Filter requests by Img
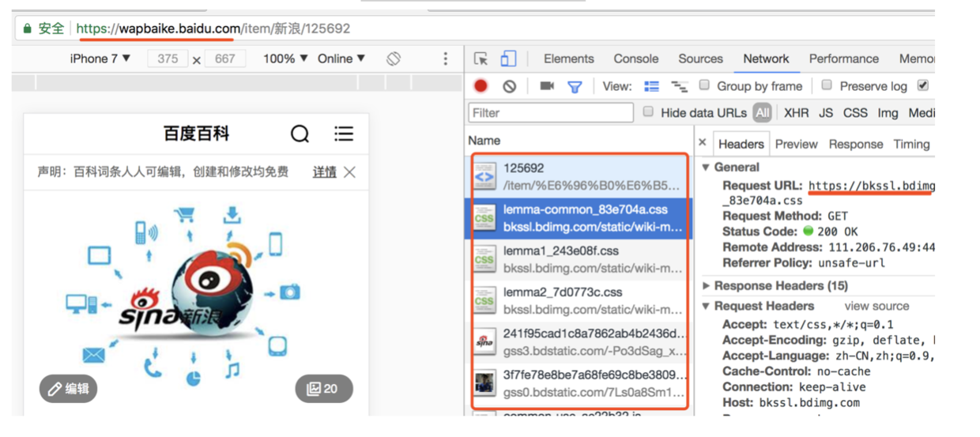This screenshot has height=437, width=980. [888, 113]
